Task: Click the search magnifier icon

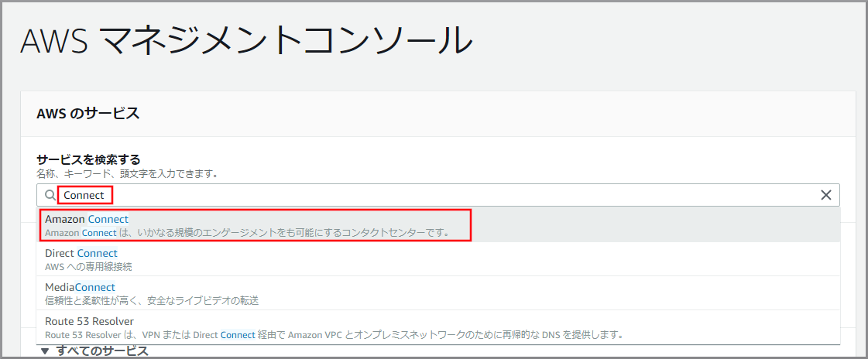Action: coord(50,195)
